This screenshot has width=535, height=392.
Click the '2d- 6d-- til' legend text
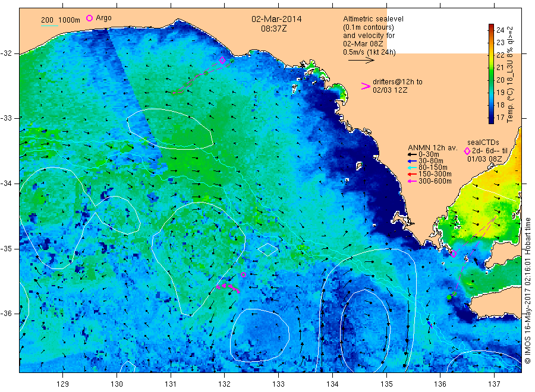click(x=490, y=151)
